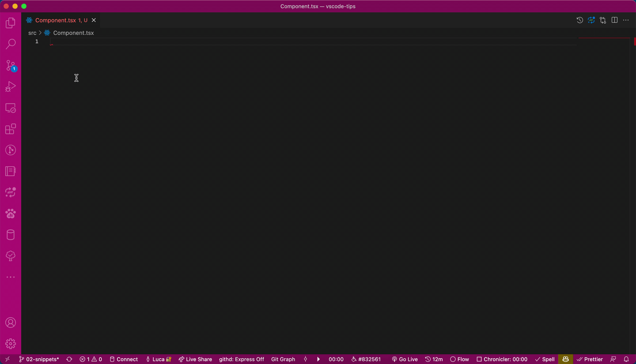Click Synchronize Changes icon in status bar

(x=69, y=359)
